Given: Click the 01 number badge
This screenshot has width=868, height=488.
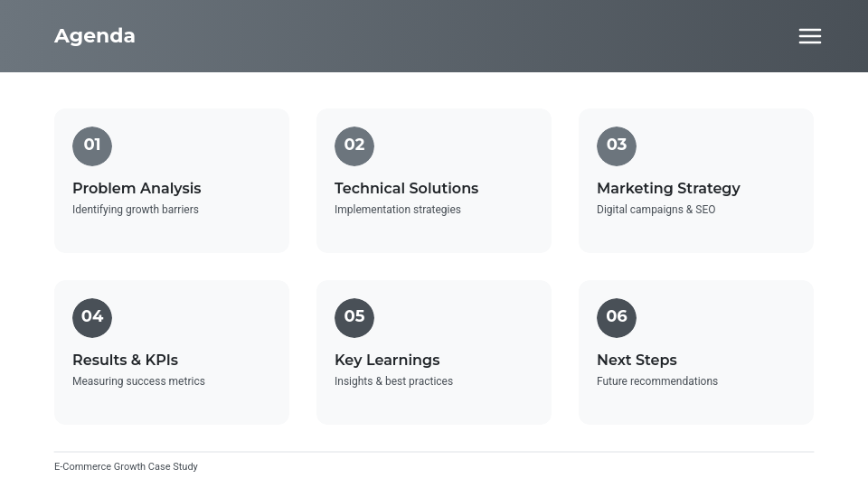Looking at the screenshot, I should (92, 146).
